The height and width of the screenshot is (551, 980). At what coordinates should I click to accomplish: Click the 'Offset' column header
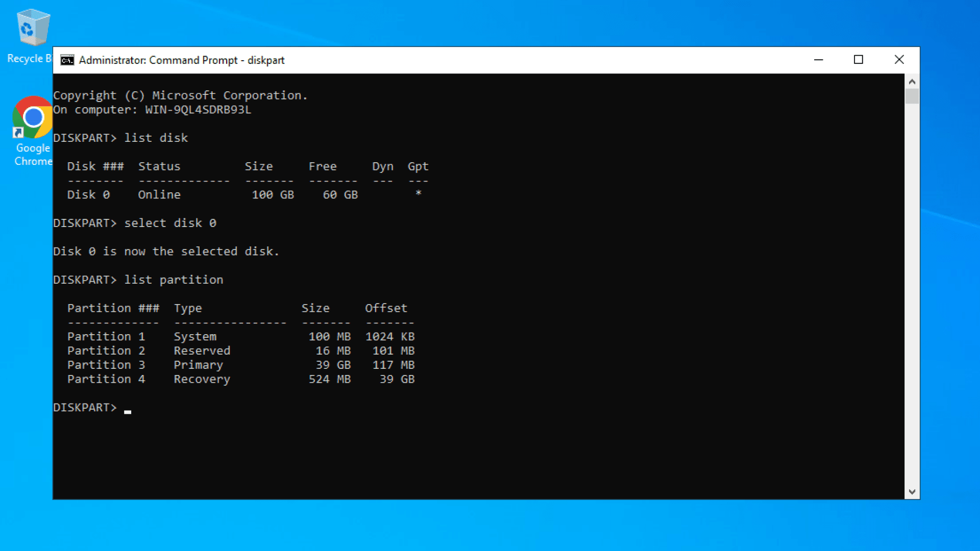tap(386, 308)
